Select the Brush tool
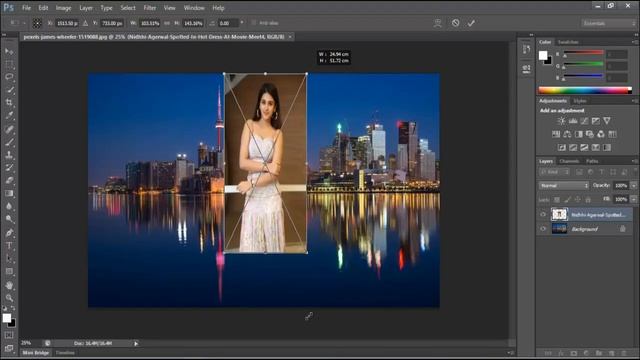The image size is (640, 360). pyautogui.click(x=9, y=142)
